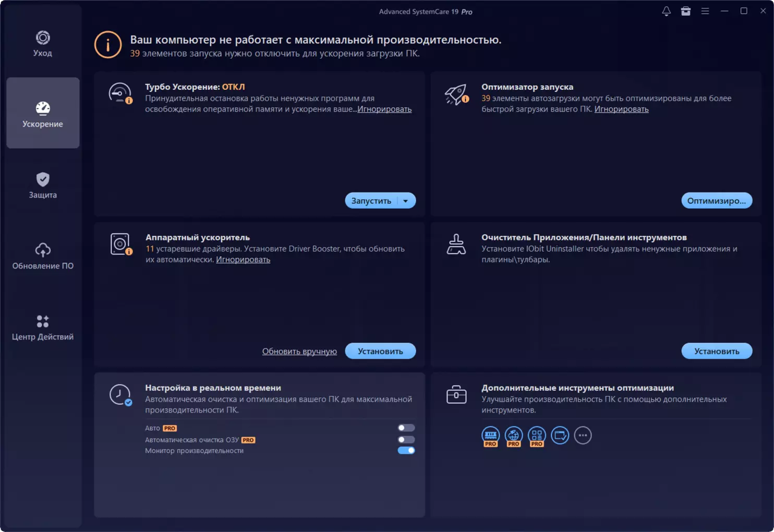Click the Advanced SystemCare 19 Pro title

[426, 11]
